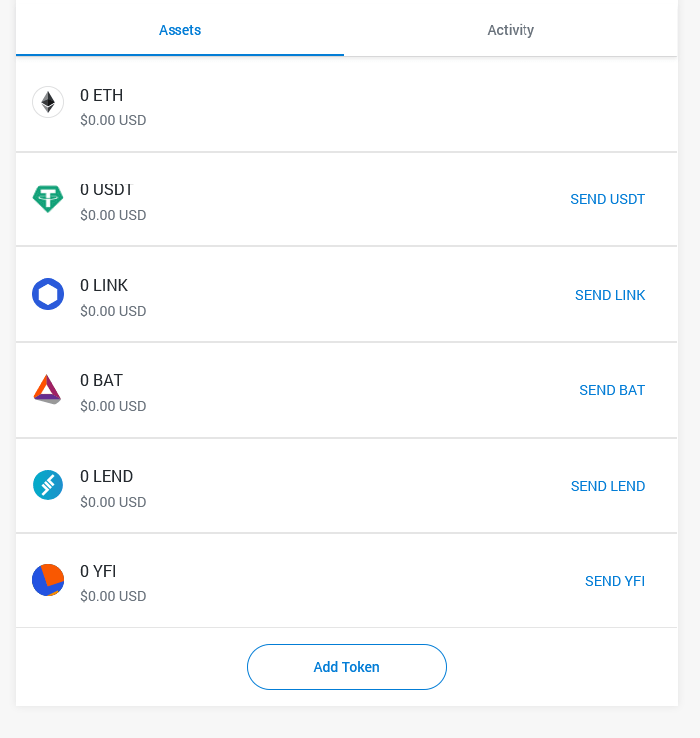Image resolution: width=700 pixels, height=738 pixels.
Task: Click the blue Chainlink hexagon icon
Action: coord(48,294)
